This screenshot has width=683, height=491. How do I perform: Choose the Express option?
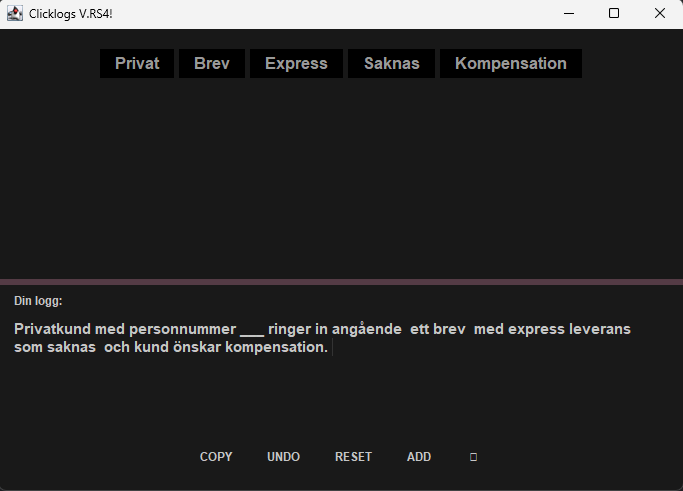[x=296, y=63]
